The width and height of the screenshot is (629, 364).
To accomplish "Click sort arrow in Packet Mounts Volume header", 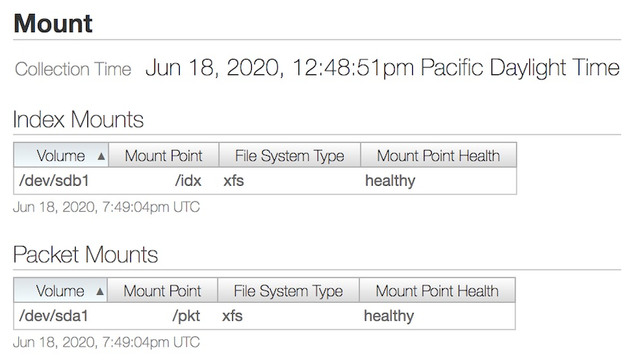I will (x=100, y=291).
